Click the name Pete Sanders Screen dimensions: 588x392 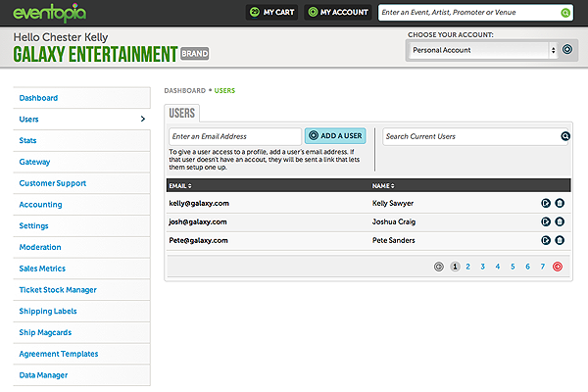tap(394, 240)
